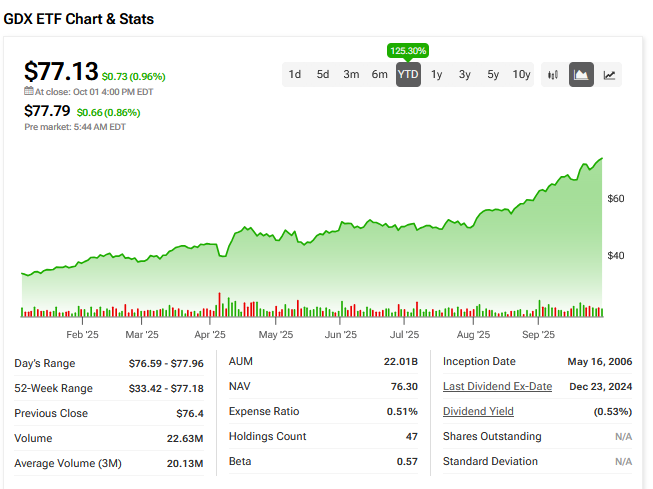Open the Last Dividend Ex-Date link
Image resolution: width=653 pixels, height=489 pixels.
pos(497,387)
